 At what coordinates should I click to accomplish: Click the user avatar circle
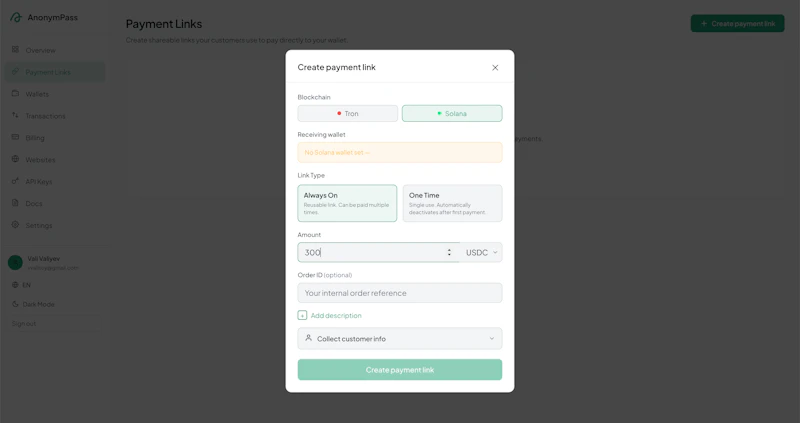pyautogui.click(x=15, y=263)
